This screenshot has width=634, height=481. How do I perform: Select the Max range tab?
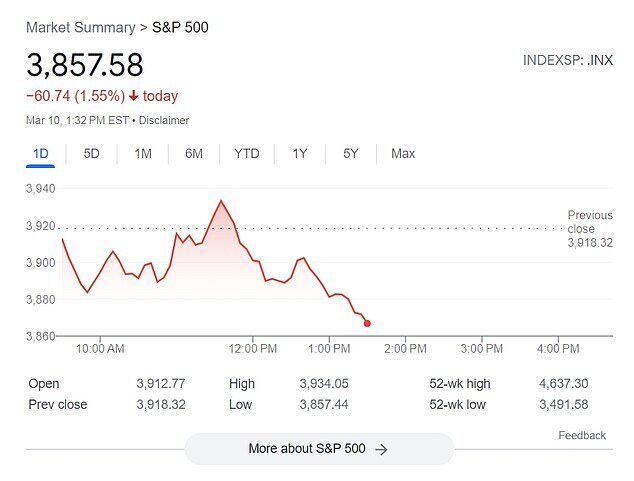(403, 154)
